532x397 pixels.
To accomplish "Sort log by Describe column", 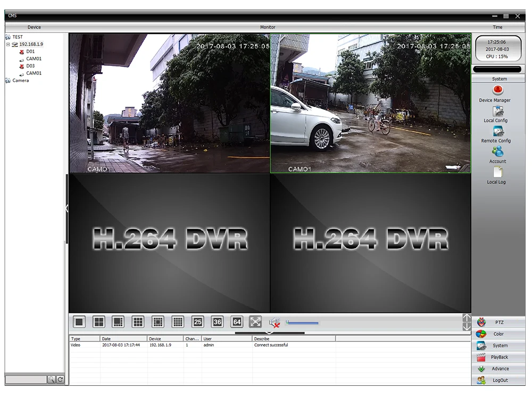I will [294, 339].
